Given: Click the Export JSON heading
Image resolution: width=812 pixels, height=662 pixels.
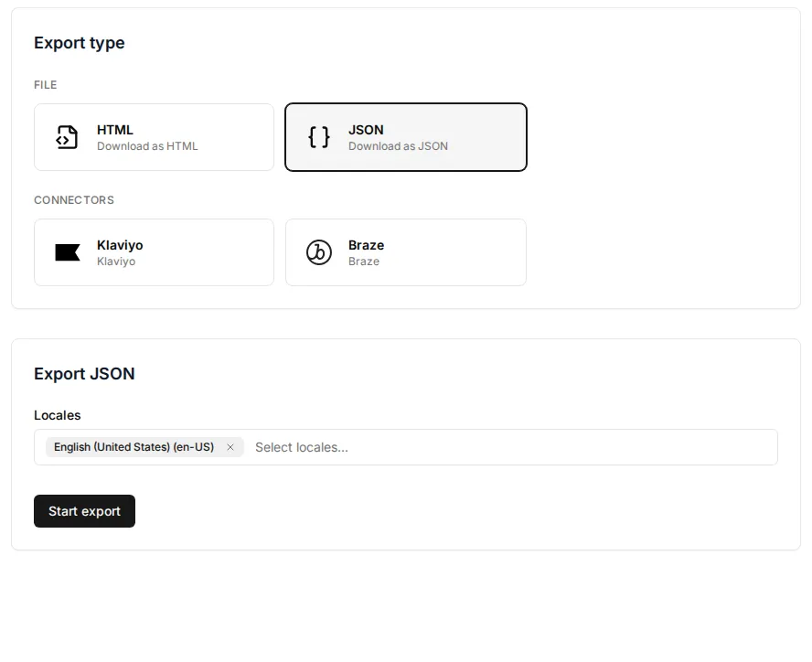Looking at the screenshot, I should pyautogui.click(x=84, y=373).
